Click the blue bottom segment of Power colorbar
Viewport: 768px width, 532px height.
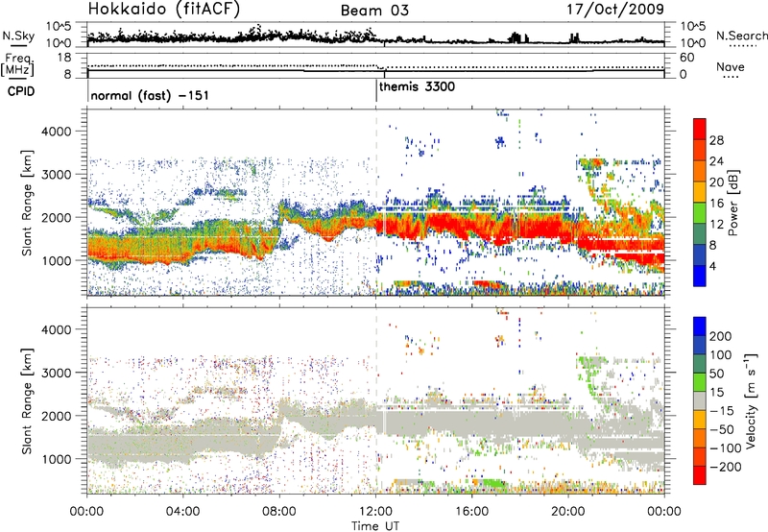[700, 276]
